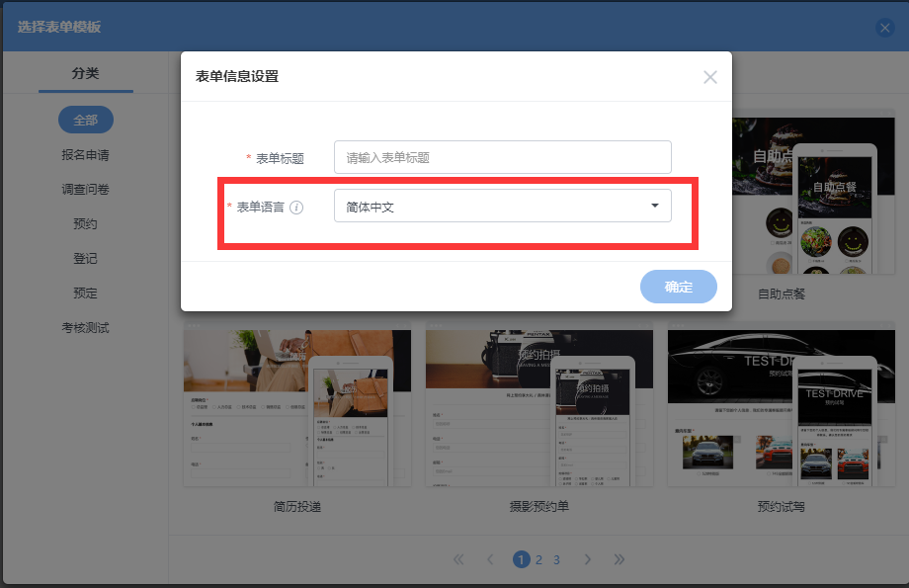Screen dimensions: 909x588
Task: Select the 预约 category
Action: point(85,224)
